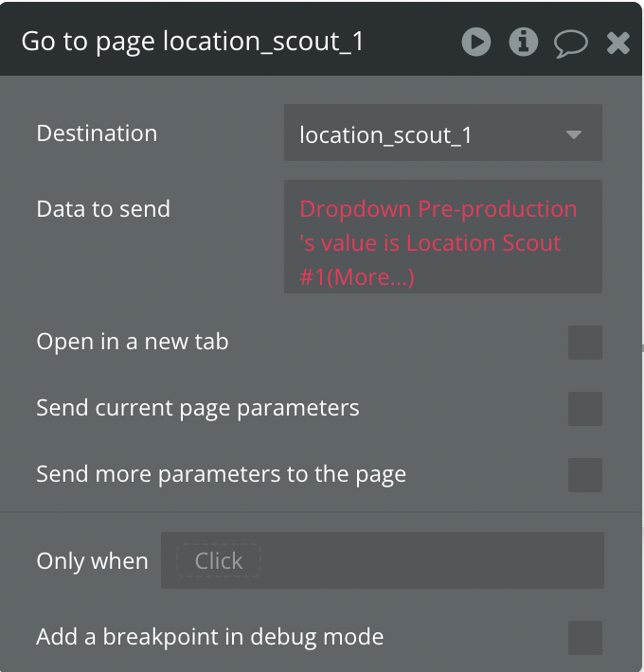Check Send more parameters to the page

pyautogui.click(x=584, y=475)
